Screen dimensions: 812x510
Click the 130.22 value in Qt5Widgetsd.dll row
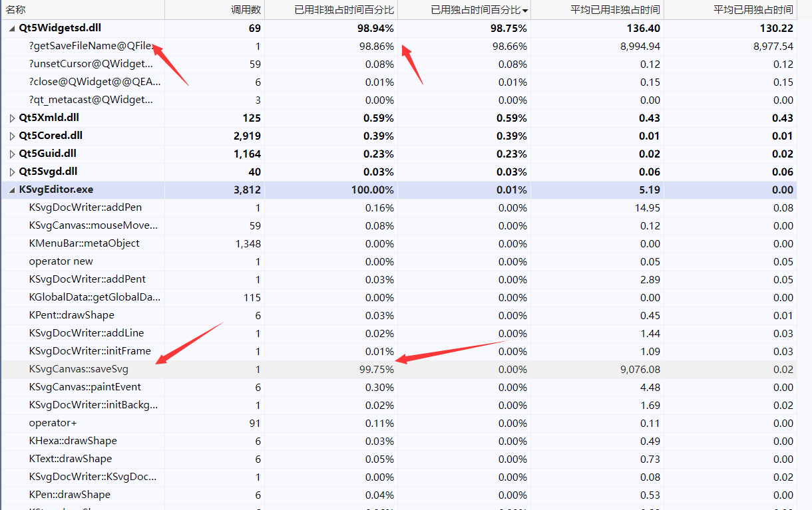point(777,29)
